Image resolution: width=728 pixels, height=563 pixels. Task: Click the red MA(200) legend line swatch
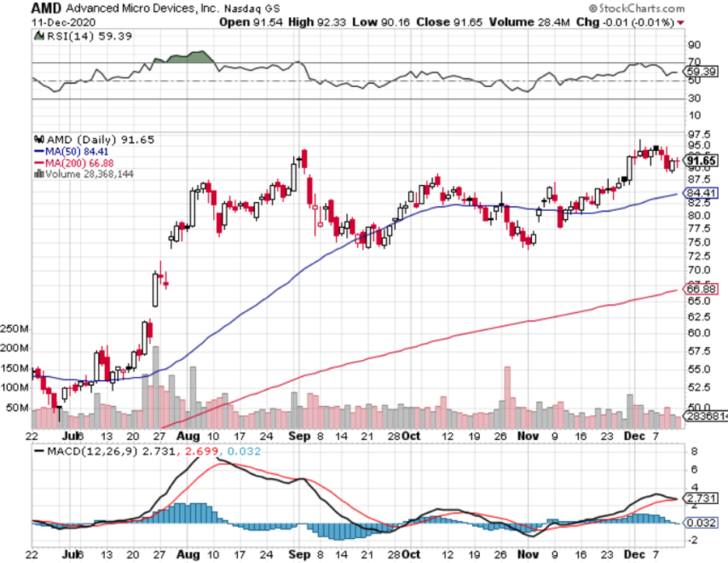click(39, 163)
